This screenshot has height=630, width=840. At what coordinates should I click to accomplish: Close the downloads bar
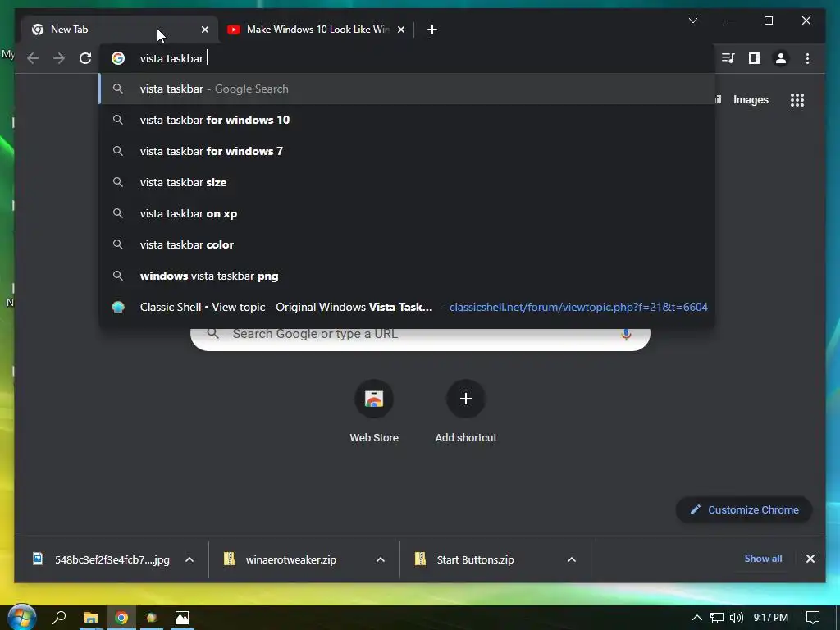click(x=810, y=559)
